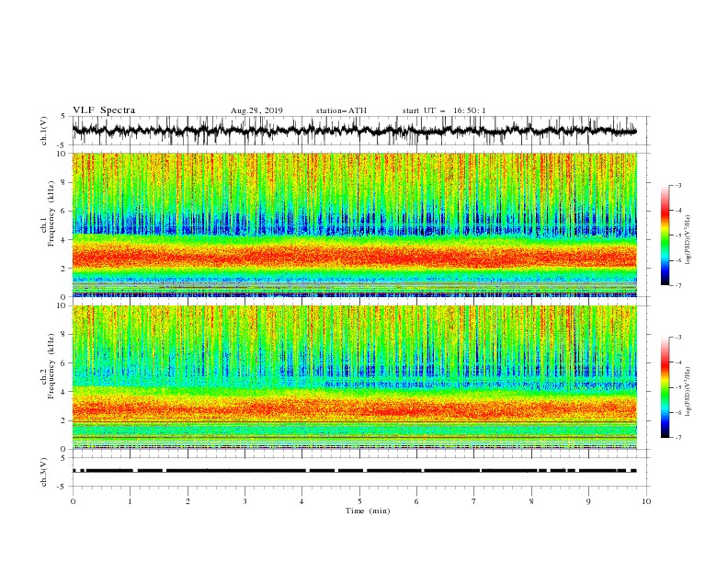Click the "Time (min)" x-axis label

[x=368, y=511]
